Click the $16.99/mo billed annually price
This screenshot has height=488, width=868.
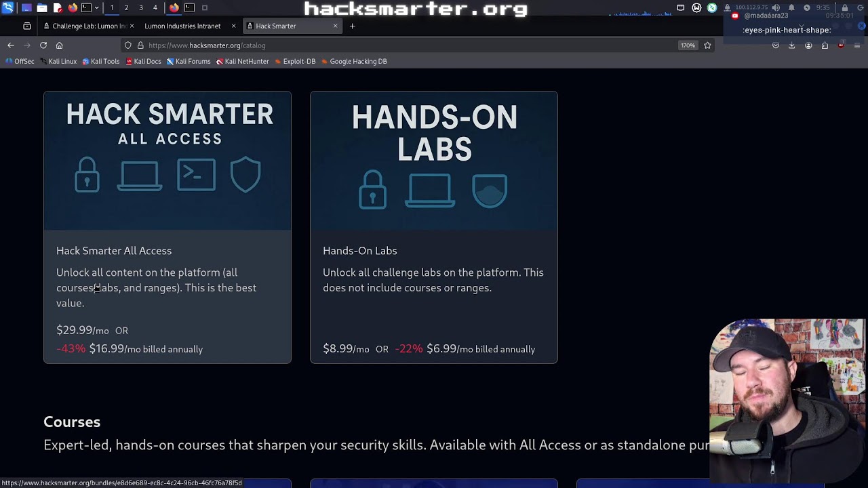click(x=146, y=348)
